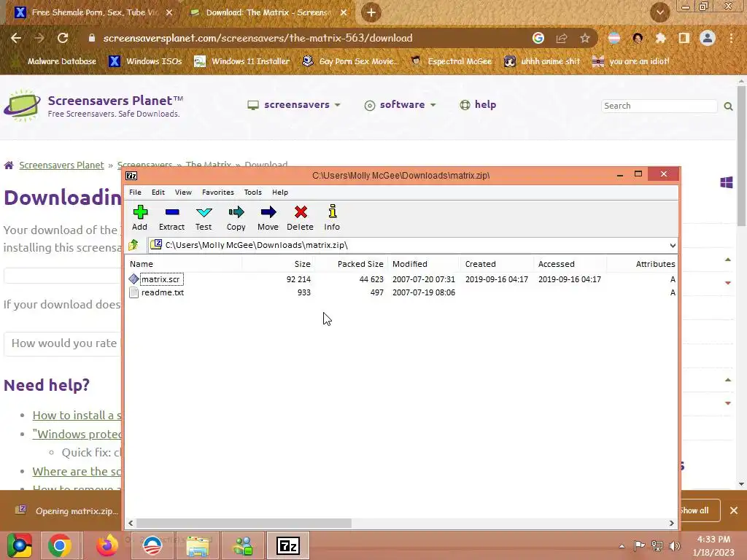Extract files using the Extract icon

point(171,217)
